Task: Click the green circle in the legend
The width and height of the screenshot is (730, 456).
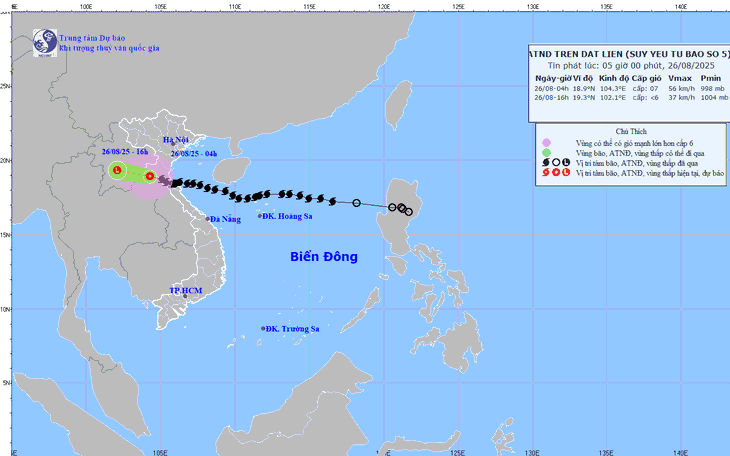Action: tap(547, 153)
